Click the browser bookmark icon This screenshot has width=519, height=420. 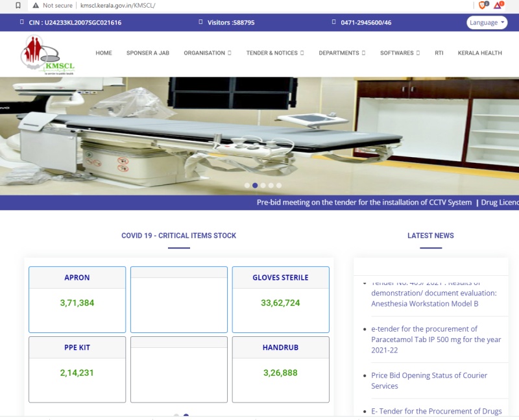tap(18, 5)
